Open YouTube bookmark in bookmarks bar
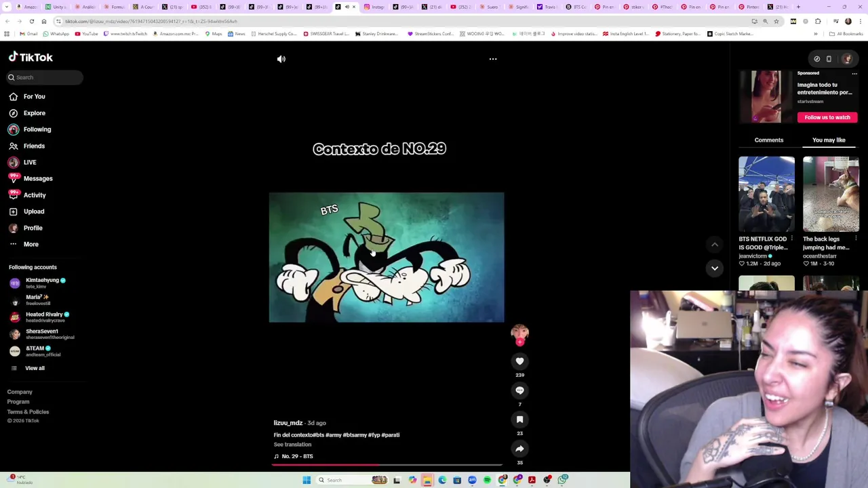The height and width of the screenshot is (488, 868). point(86,33)
